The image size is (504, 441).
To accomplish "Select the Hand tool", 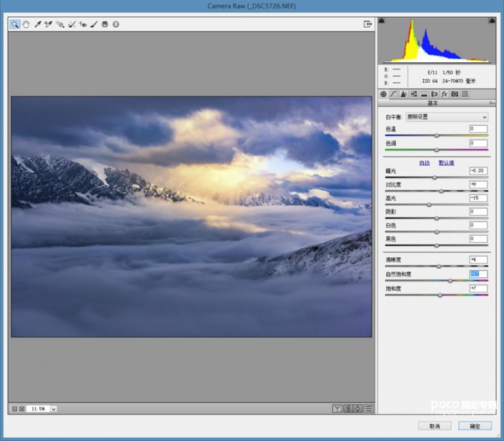I will pyautogui.click(x=26, y=24).
